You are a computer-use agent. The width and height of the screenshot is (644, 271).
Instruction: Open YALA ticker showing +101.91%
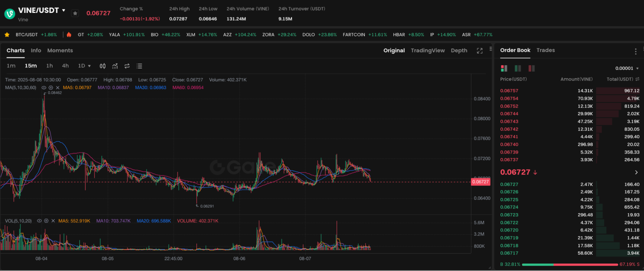pyautogui.click(x=127, y=35)
